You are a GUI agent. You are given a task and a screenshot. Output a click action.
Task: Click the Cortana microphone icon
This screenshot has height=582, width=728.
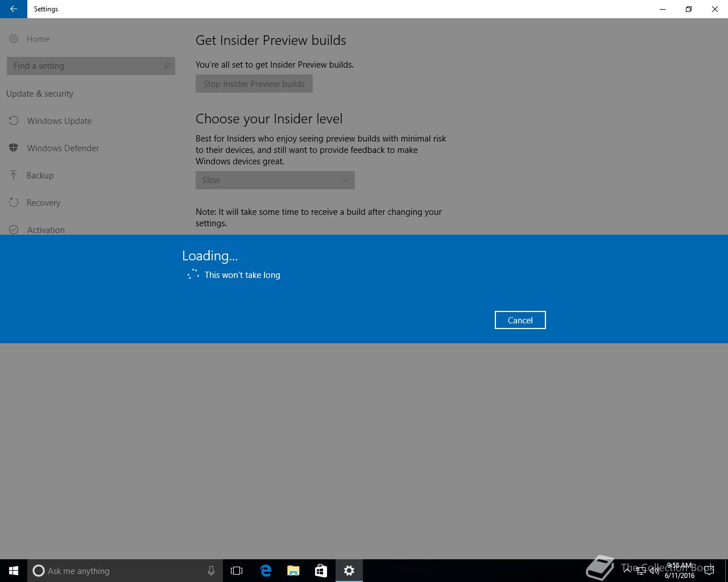[x=211, y=571]
